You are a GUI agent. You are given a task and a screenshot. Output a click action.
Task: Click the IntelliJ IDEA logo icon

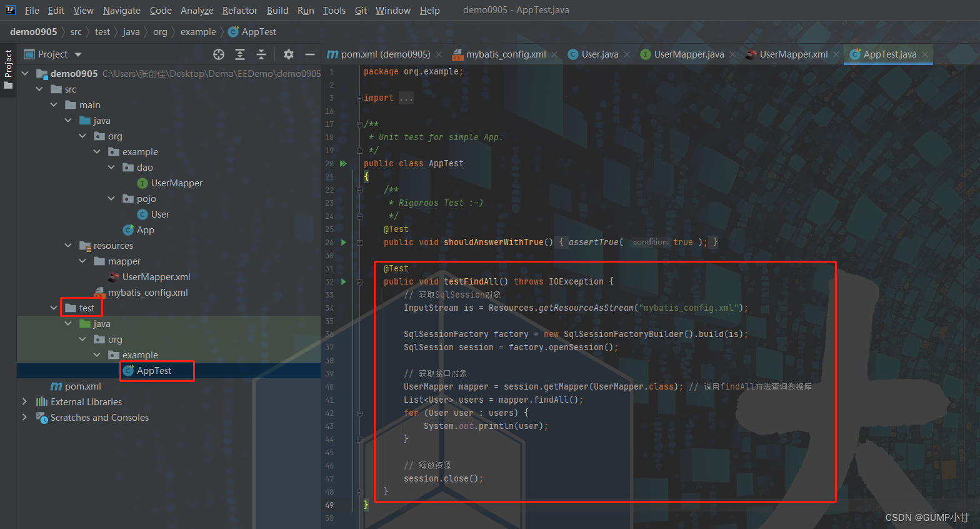[x=10, y=10]
